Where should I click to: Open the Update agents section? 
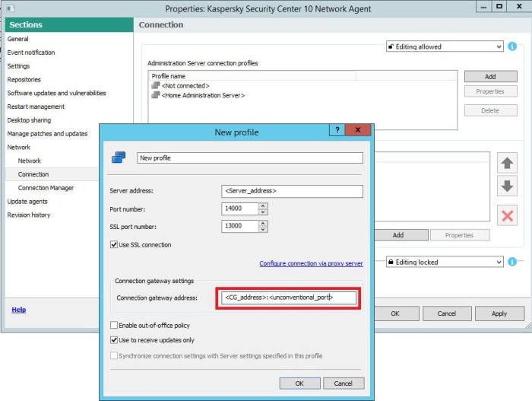coord(27,201)
